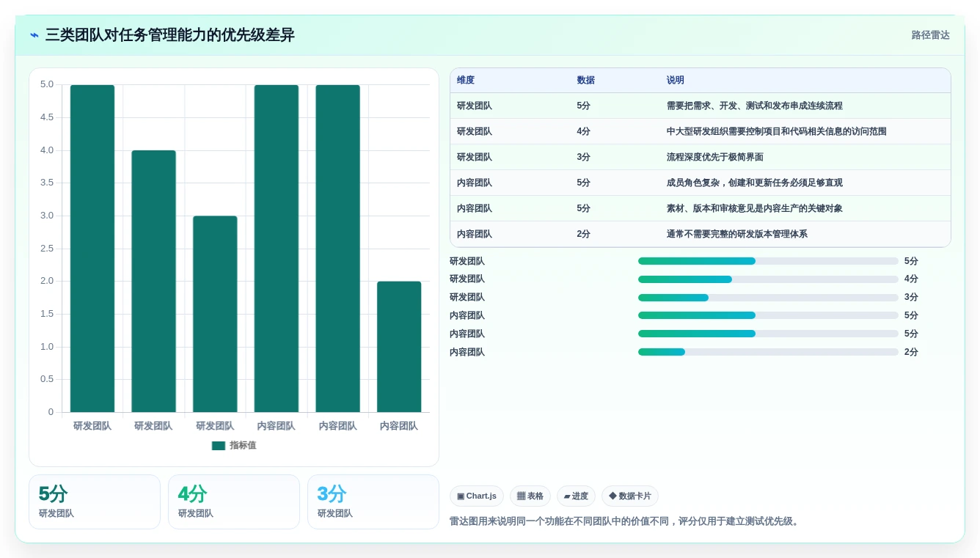Click the 通常不需要完整的研发版本管理体系 cell
The image size is (980, 558).
(737, 234)
